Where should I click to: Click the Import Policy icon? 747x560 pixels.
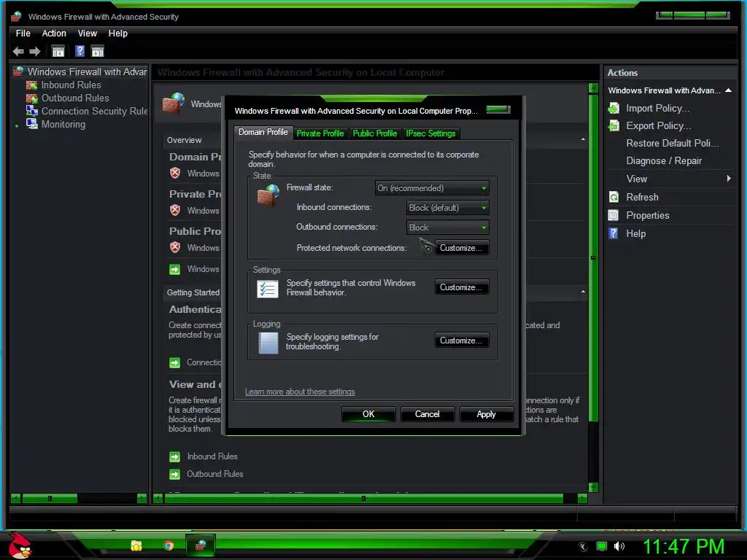click(x=614, y=108)
